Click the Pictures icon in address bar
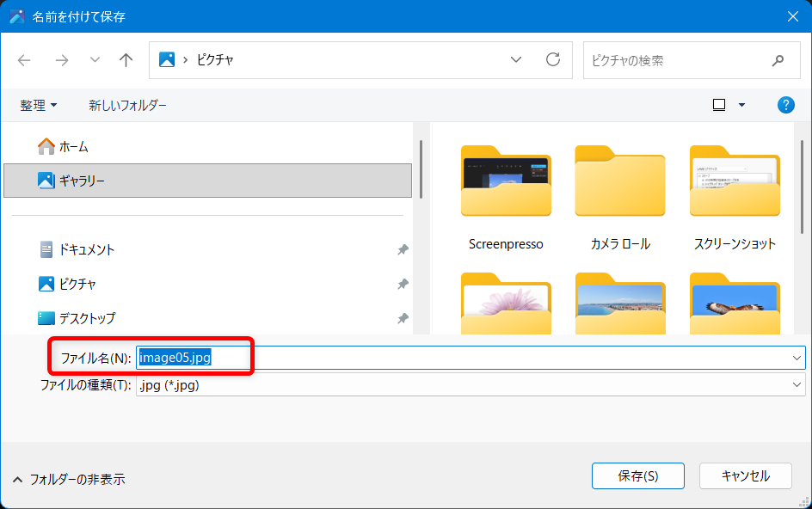 pyautogui.click(x=167, y=59)
